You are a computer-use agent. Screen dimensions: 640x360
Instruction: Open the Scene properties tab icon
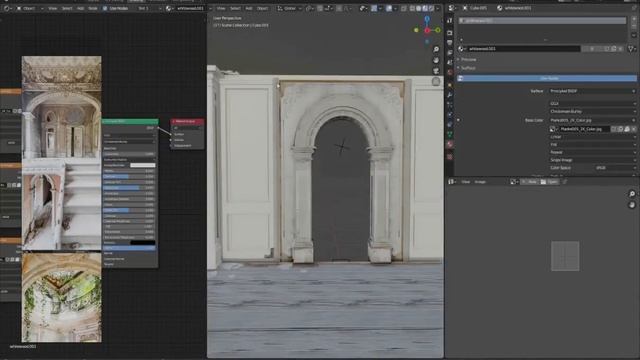tap(450, 62)
